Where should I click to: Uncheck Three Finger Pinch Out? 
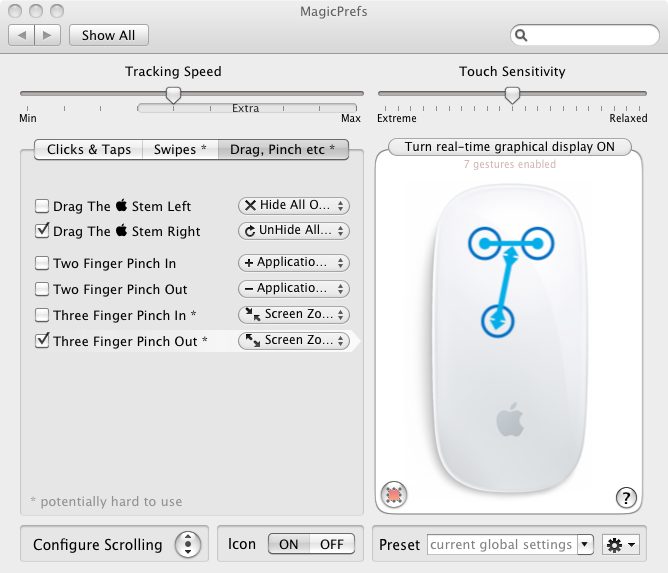point(42,341)
